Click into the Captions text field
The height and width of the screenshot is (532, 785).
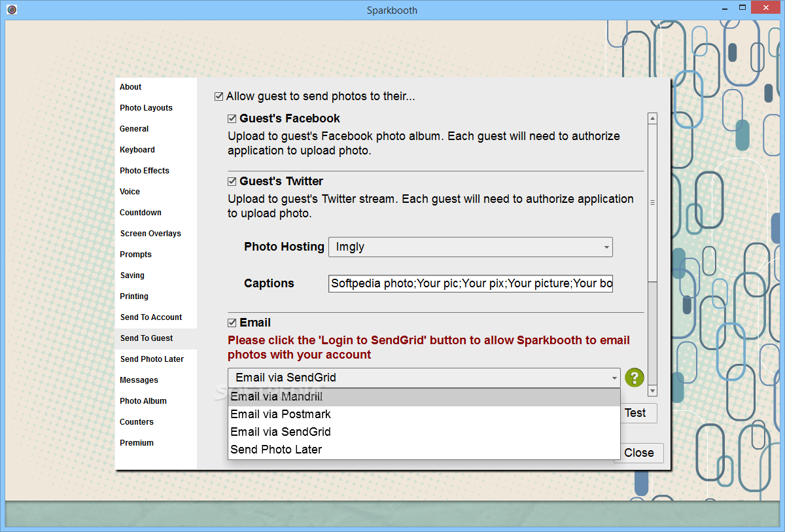coord(470,283)
